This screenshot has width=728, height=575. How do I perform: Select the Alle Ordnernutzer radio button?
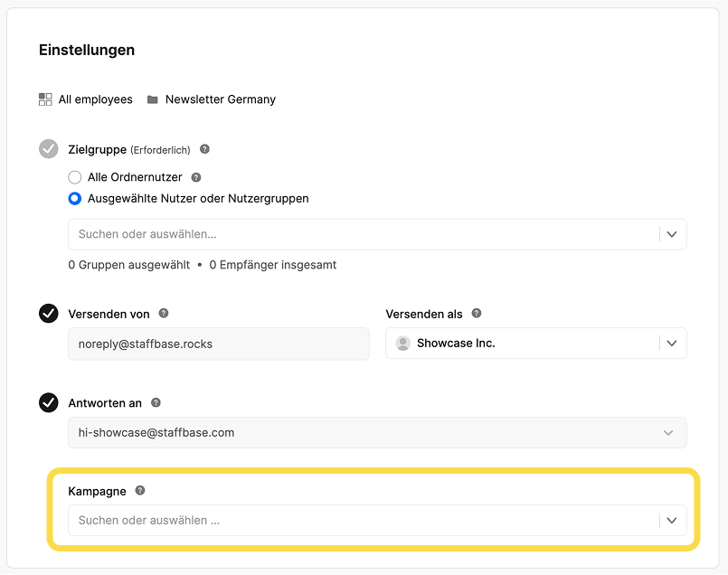tap(75, 177)
